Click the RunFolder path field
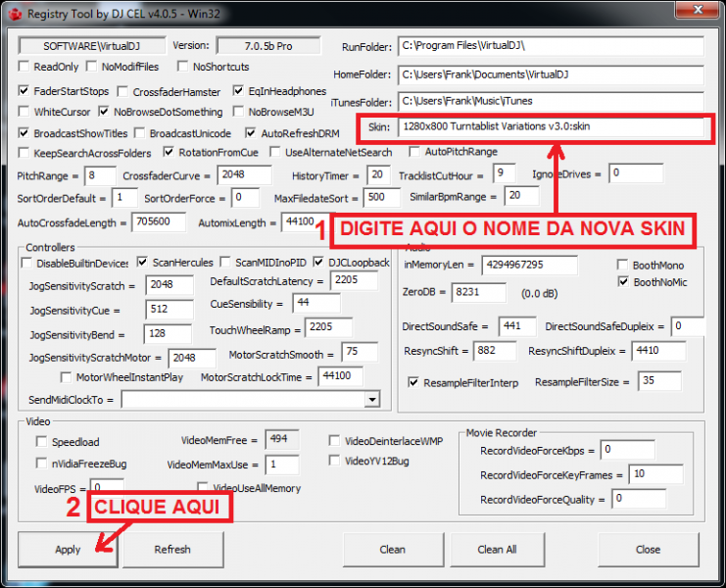This screenshot has height=588, width=726. click(551, 46)
